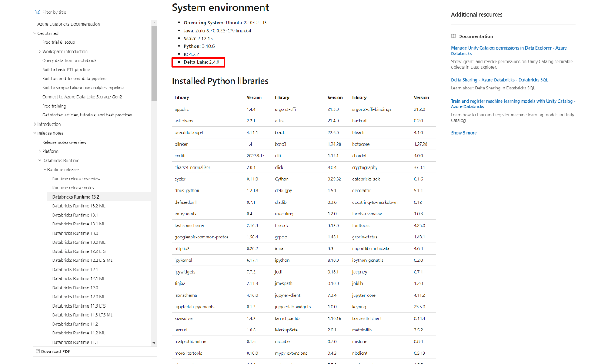
Task: Select Databricks Runtime 12.2 LTS
Action: point(80,251)
